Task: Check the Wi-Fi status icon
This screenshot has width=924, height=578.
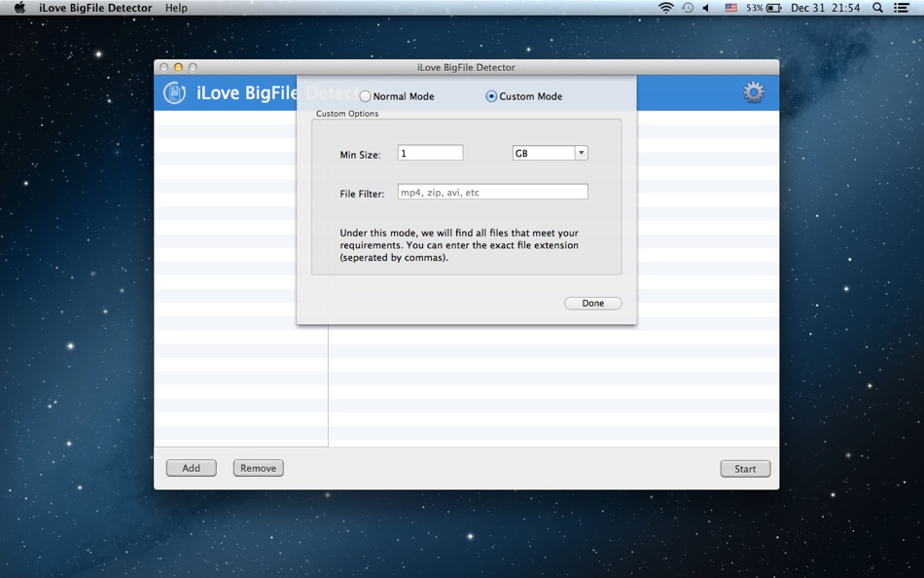Action: [x=666, y=8]
